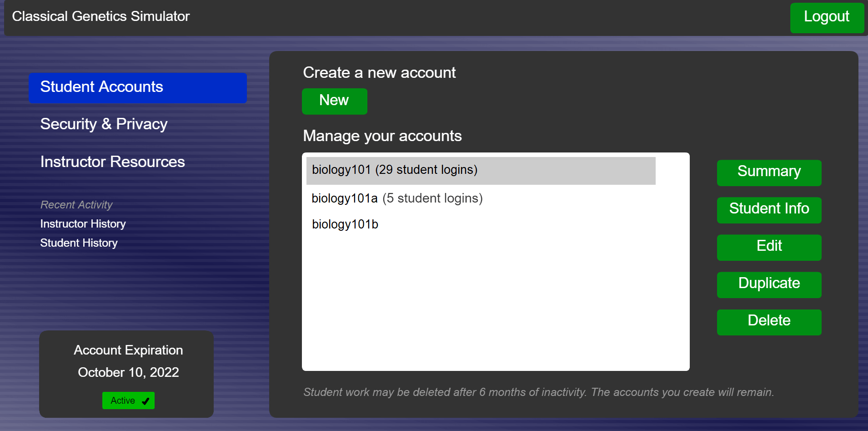Click the October 10, 2022 expiration date
Image resolution: width=868 pixels, height=431 pixels.
(x=128, y=372)
